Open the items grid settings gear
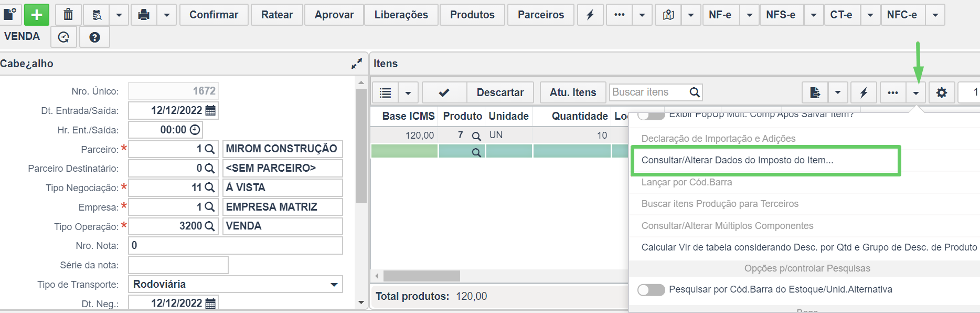Screen dimensions: 980x313 click(942, 92)
